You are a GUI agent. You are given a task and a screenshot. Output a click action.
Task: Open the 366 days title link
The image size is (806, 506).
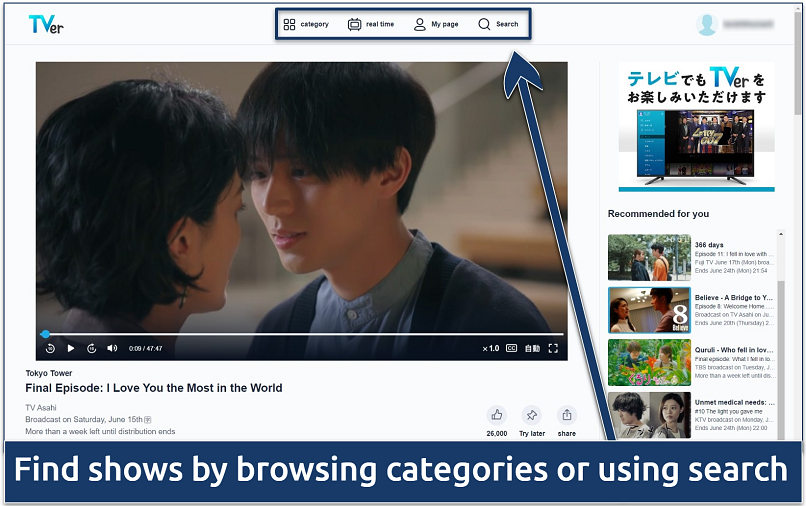[x=709, y=245]
